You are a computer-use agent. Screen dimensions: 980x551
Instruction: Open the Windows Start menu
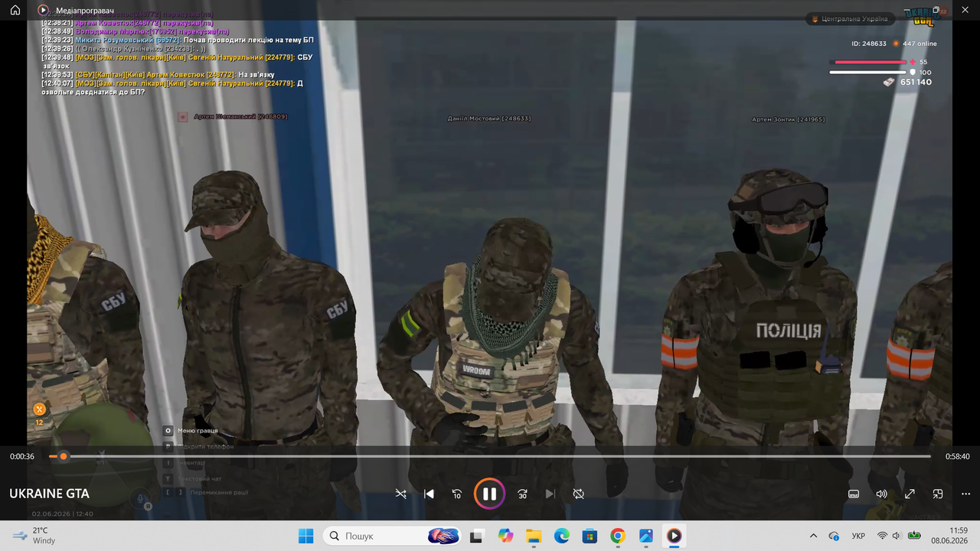(305, 536)
